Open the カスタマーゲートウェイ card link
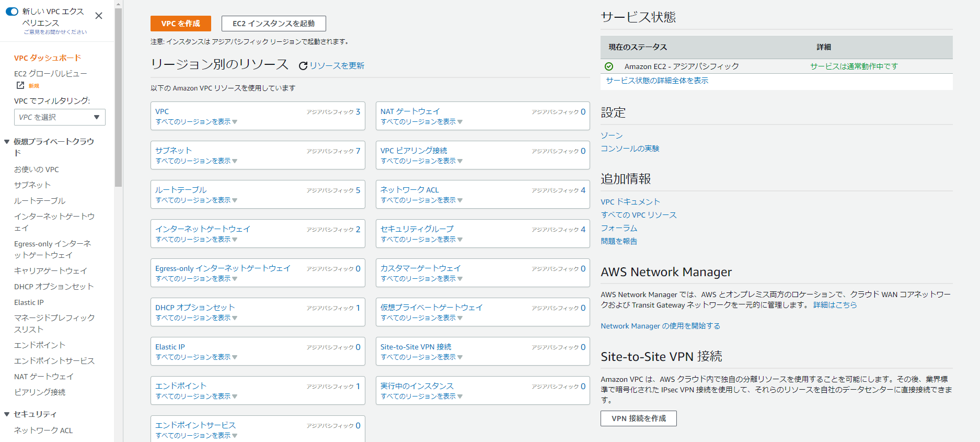 (x=421, y=268)
